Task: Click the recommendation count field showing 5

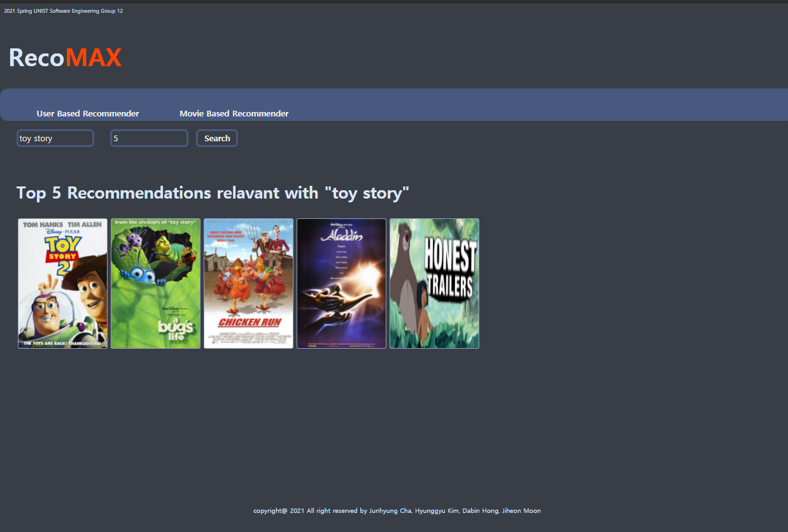Action: pos(148,137)
